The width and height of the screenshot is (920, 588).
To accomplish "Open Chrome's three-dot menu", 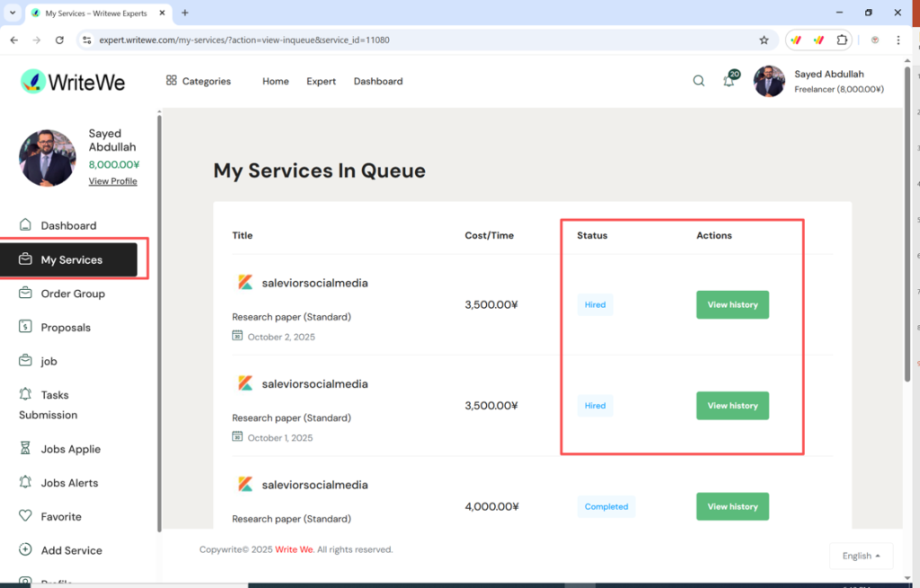I will [898, 39].
